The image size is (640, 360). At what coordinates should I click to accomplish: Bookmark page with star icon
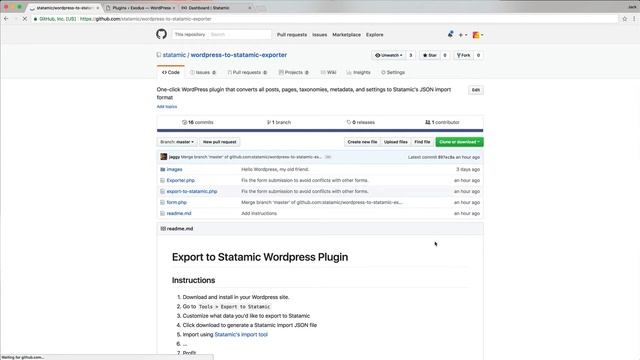click(624, 19)
